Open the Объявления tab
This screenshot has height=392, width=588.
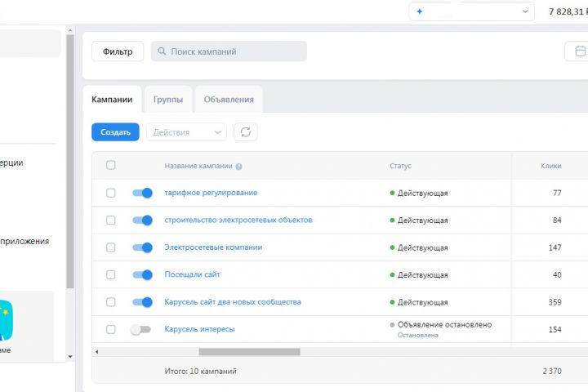click(x=229, y=100)
